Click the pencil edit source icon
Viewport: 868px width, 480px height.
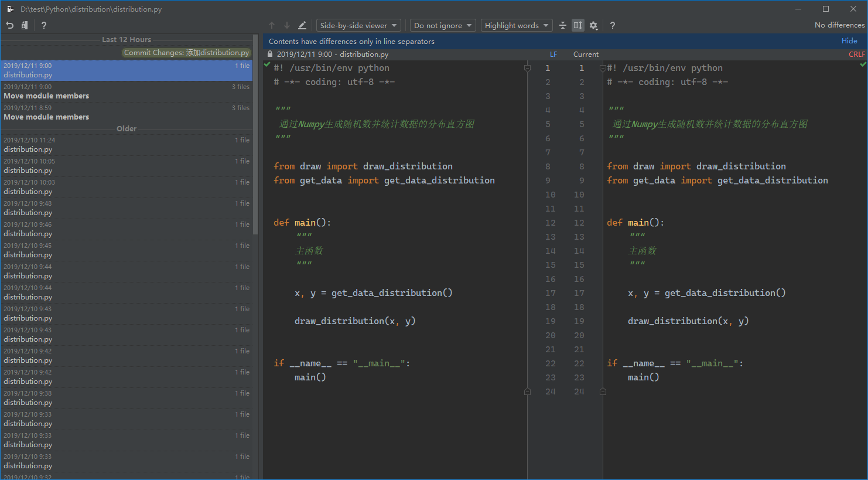302,25
